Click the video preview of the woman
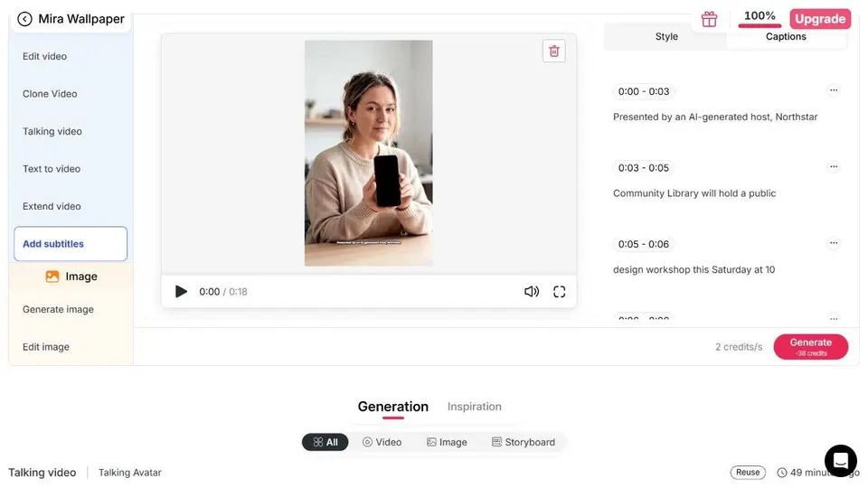Image resolution: width=868 pixels, height=488 pixels. point(368,154)
